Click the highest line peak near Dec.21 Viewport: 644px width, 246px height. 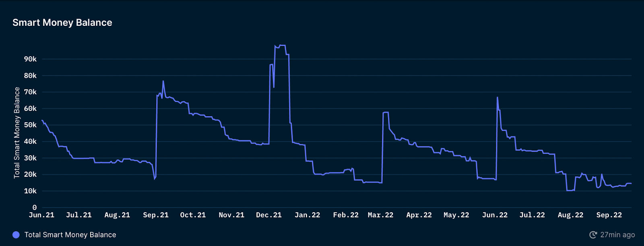pos(282,46)
